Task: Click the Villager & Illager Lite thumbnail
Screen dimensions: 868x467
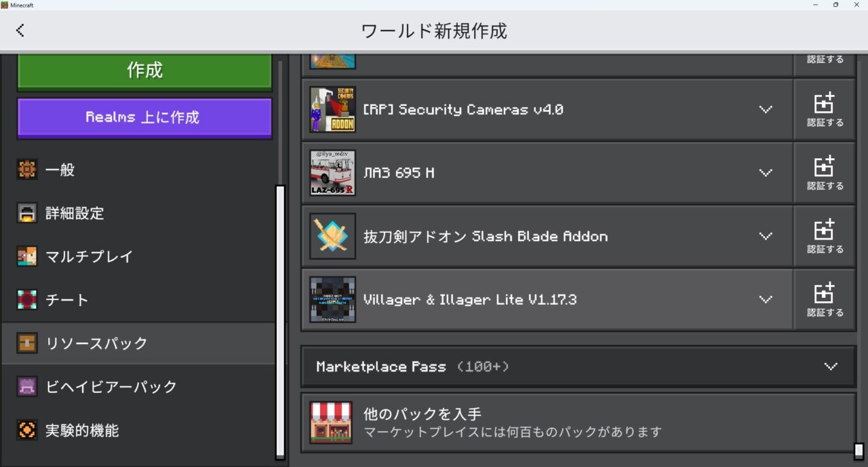Action: pyautogui.click(x=333, y=299)
